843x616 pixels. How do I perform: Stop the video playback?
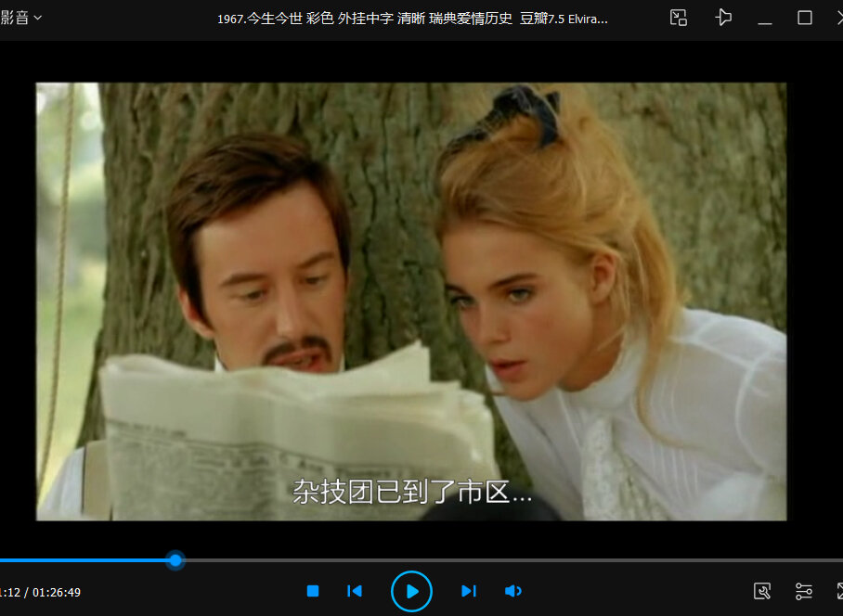click(313, 591)
